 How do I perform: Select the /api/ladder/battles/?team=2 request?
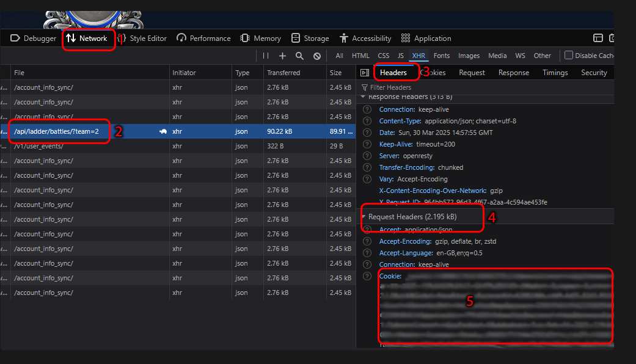(x=178, y=131)
